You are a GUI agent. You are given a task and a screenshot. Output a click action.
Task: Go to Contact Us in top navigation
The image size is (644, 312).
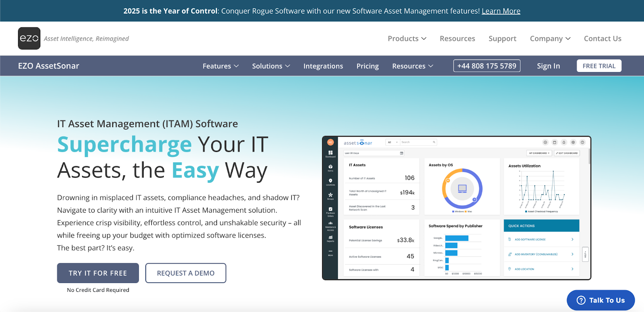[x=603, y=39]
